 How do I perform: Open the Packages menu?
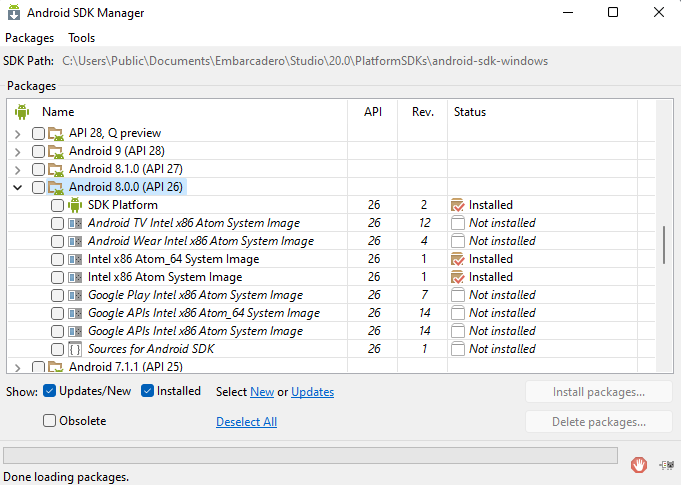pos(30,38)
